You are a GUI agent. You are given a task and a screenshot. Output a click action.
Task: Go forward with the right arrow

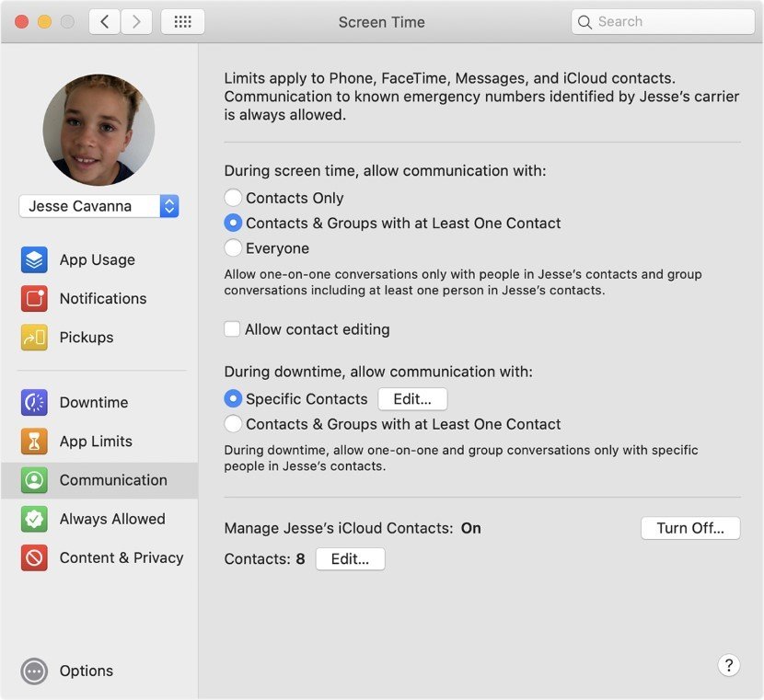(136, 22)
